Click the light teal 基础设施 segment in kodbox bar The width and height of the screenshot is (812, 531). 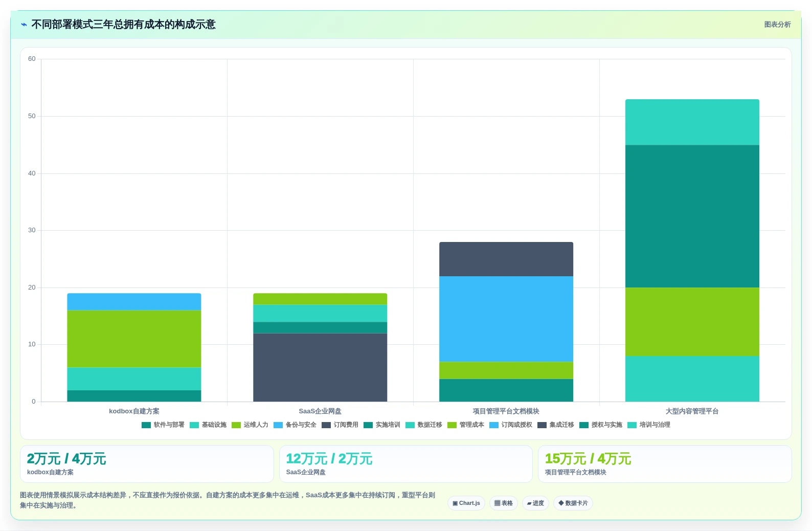pyautogui.click(x=134, y=379)
